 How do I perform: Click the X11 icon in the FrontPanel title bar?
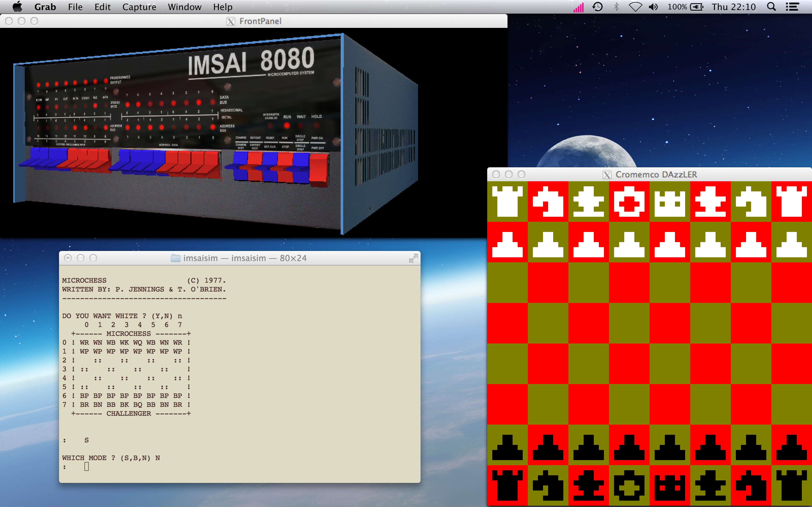click(x=231, y=21)
